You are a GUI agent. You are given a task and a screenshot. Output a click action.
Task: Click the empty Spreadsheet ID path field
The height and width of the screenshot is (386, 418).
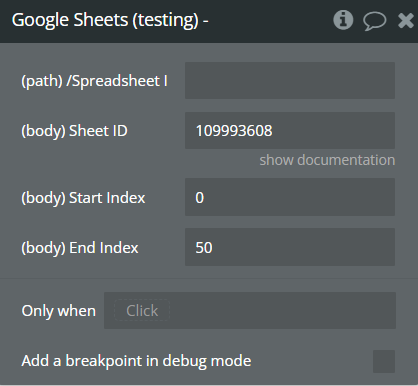click(x=290, y=80)
